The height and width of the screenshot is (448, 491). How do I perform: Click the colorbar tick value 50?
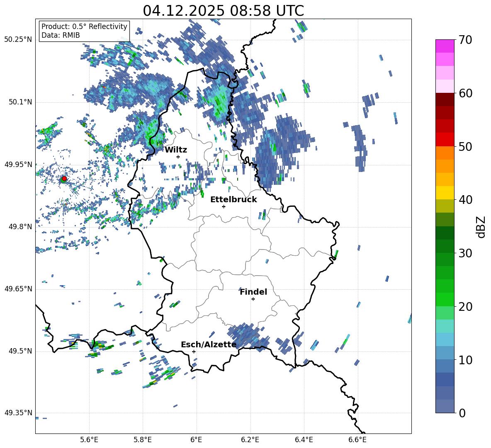coord(465,147)
